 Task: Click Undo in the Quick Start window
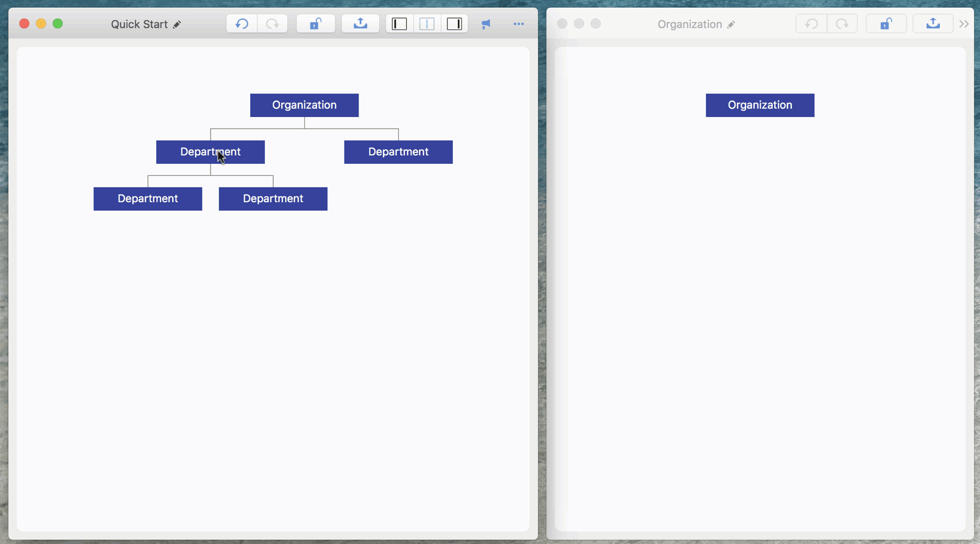tap(242, 24)
